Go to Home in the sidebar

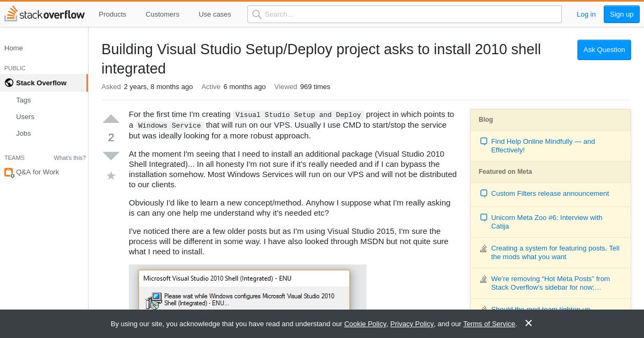pyautogui.click(x=13, y=48)
